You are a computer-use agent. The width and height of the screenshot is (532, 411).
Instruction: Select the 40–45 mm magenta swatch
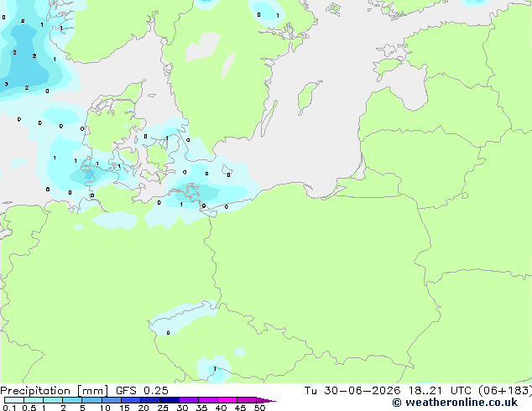click(x=227, y=400)
